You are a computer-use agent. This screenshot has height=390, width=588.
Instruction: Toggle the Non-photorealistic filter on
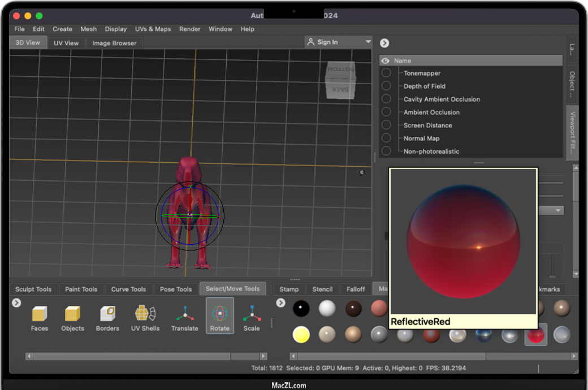pos(386,151)
